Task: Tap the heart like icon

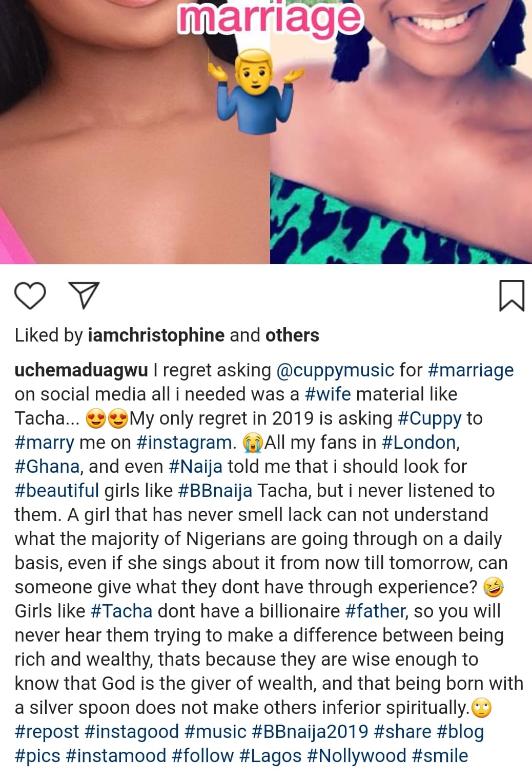Action: point(30,295)
